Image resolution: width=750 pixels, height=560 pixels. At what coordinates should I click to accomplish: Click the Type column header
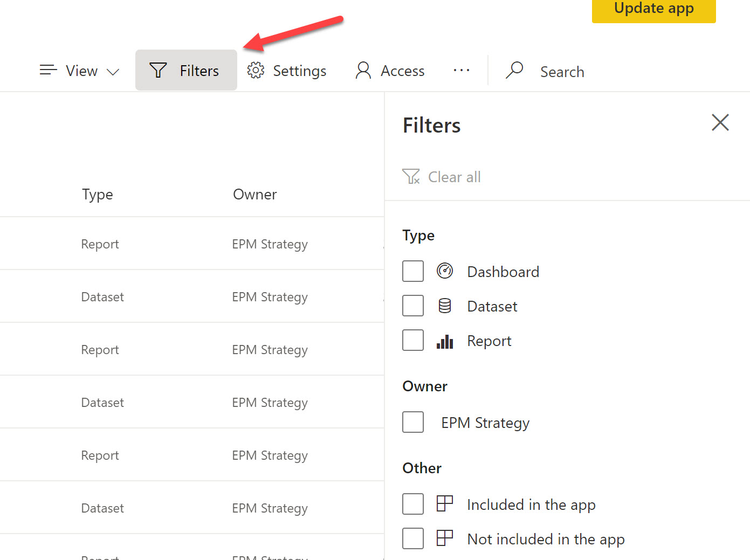tap(98, 195)
